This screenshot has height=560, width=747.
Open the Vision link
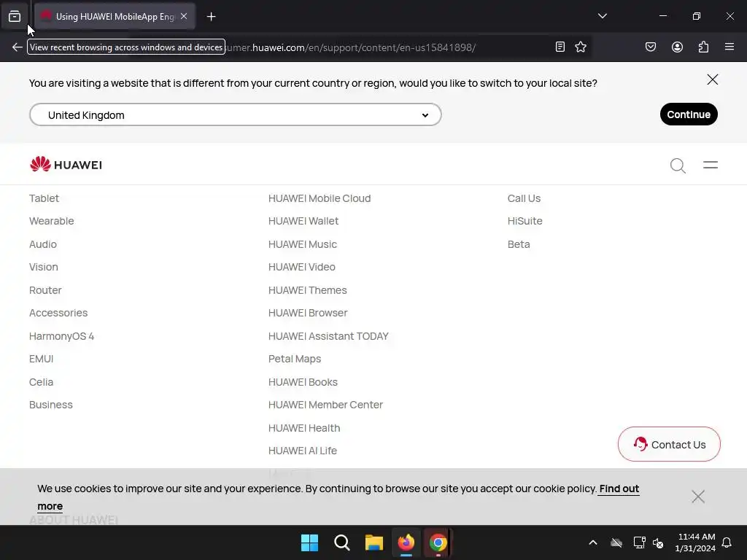(43, 267)
